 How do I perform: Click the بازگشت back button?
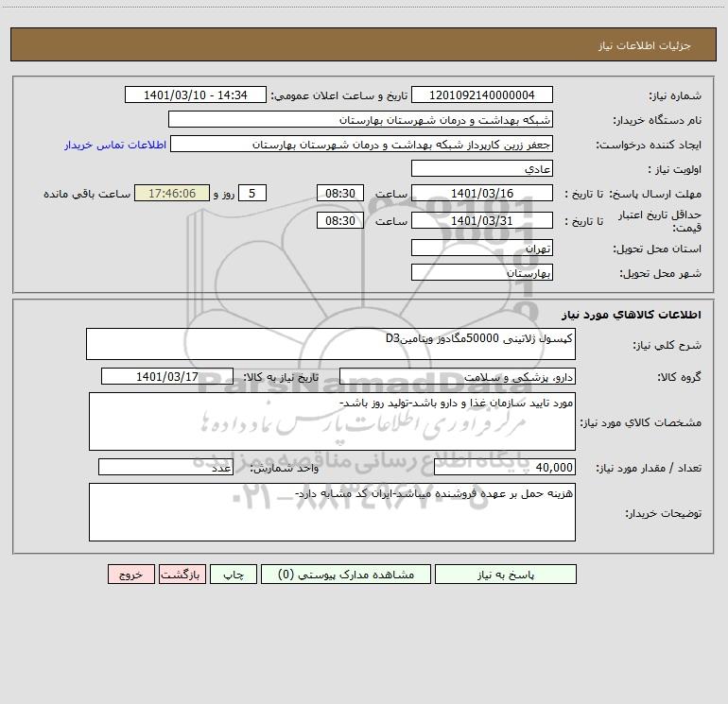[x=182, y=575]
